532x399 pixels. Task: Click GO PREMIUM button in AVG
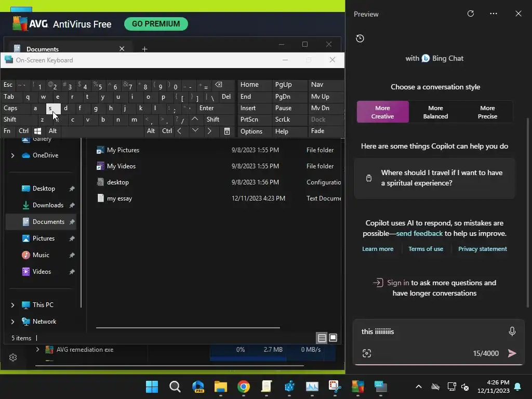[x=156, y=24]
